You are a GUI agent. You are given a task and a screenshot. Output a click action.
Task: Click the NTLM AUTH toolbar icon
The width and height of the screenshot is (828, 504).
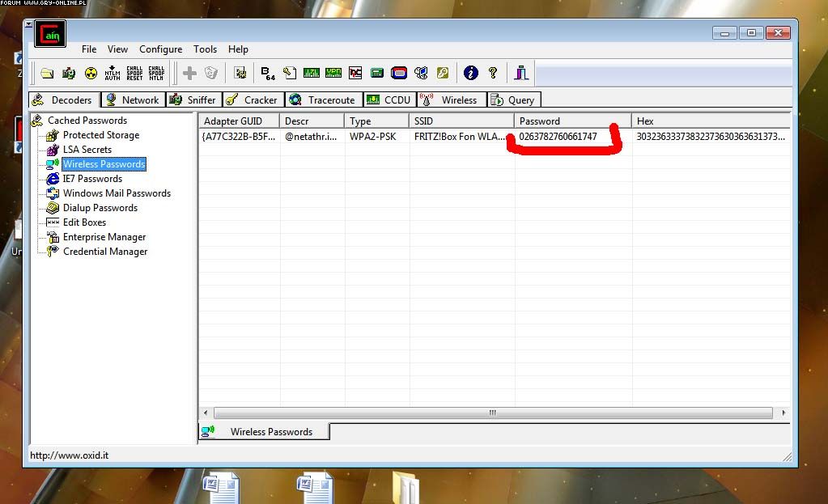tap(113, 74)
